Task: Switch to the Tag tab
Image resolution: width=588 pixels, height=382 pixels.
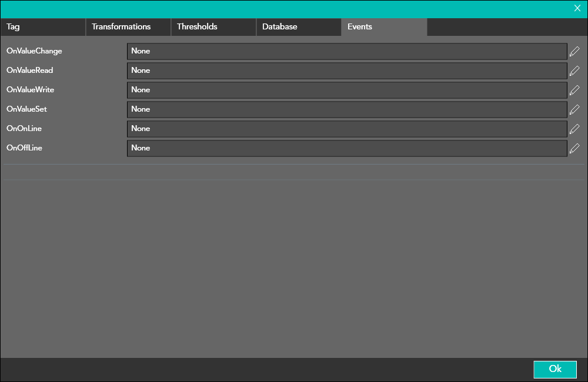Action: (x=43, y=27)
